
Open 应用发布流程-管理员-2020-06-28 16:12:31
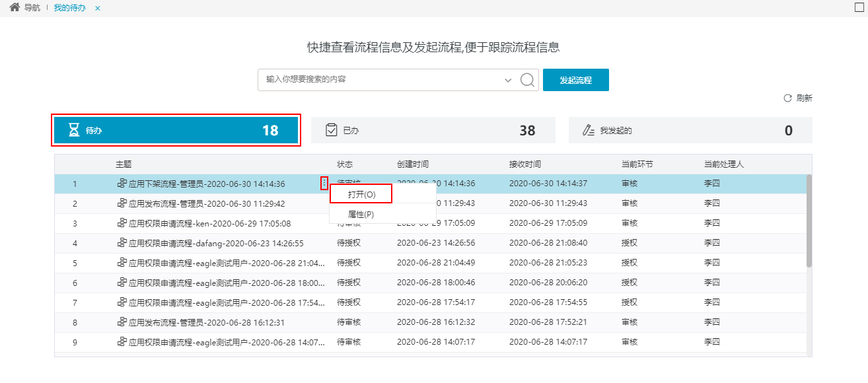point(207,323)
